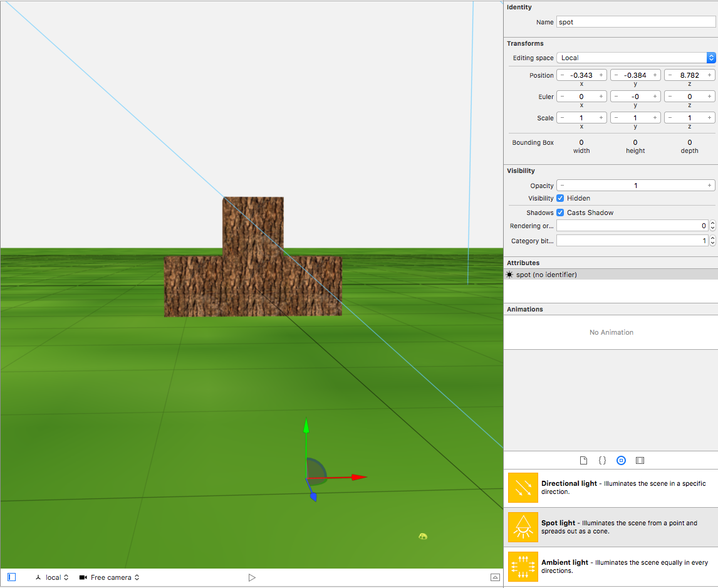Open the File Template library tab
The width and height of the screenshot is (718, 588).
coord(583,460)
